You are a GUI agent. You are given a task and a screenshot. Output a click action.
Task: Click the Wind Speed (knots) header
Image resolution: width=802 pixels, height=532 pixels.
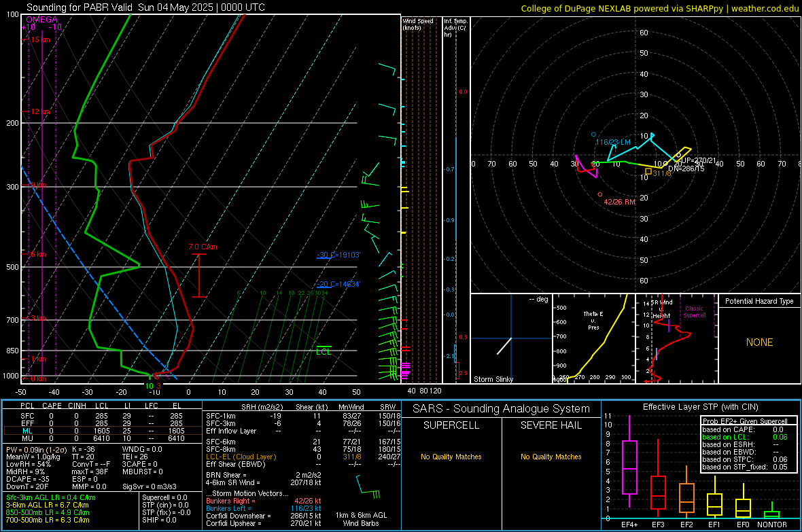pyautogui.click(x=418, y=24)
